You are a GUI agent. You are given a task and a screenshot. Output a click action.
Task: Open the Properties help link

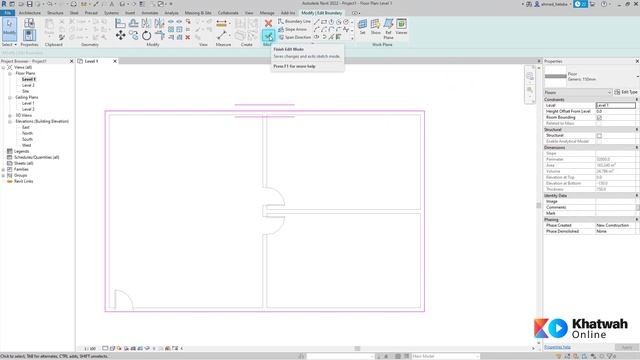coord(557,347)
